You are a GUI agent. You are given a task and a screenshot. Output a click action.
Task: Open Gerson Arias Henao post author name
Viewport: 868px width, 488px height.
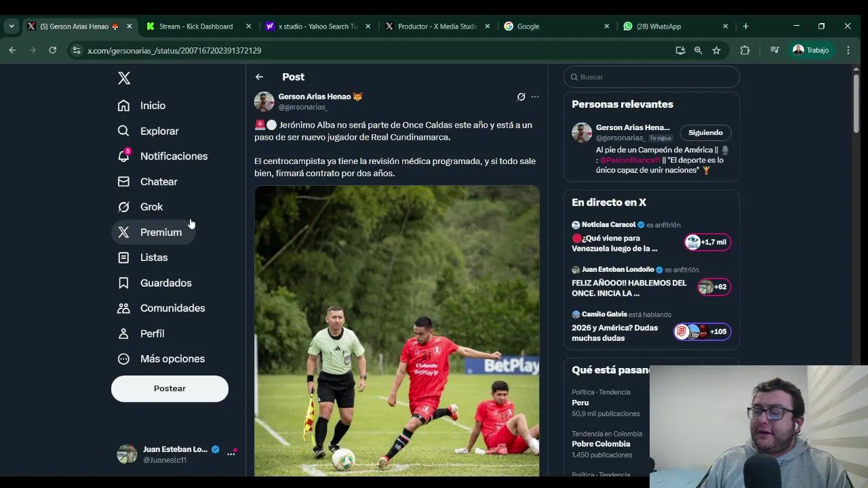pos(320,96)
